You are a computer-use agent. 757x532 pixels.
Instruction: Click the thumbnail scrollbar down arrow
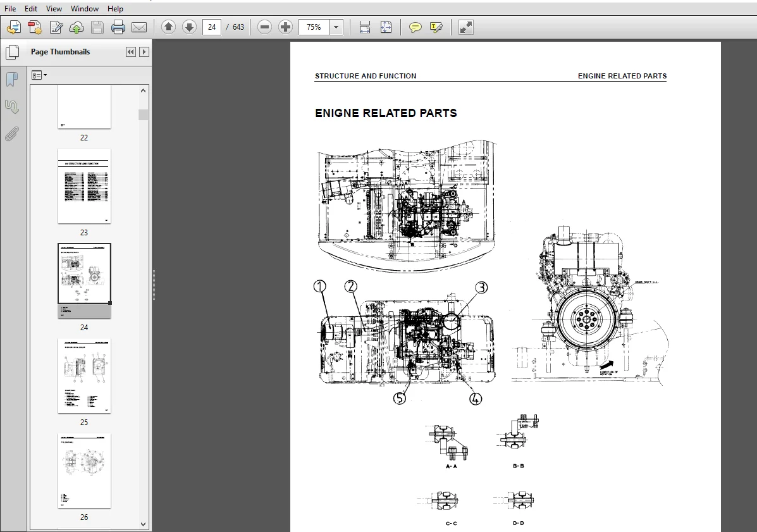(143, 524)
